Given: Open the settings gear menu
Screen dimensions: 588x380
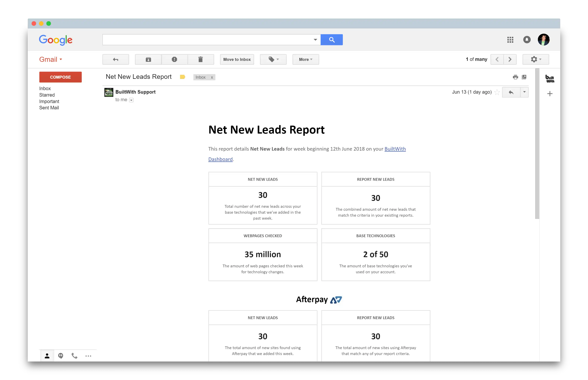Looking at the screenshot, I should pyautogui.click(x=535, y=59).
